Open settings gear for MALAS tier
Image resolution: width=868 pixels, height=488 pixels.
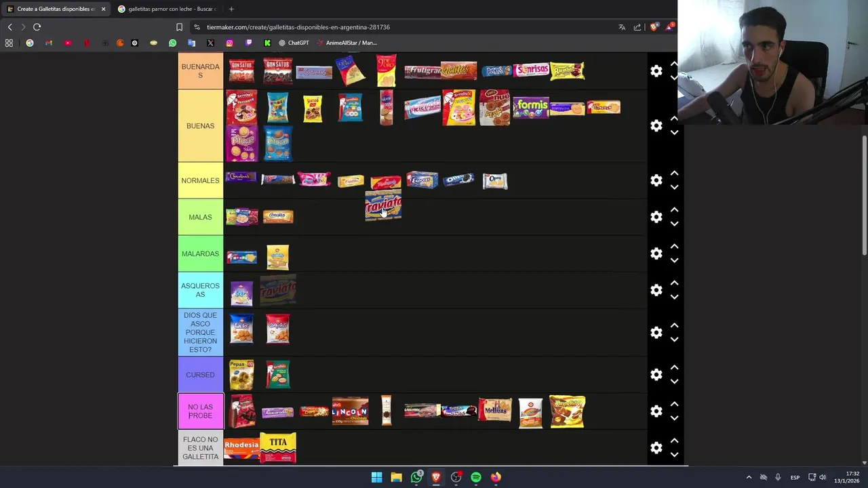click(656, 218)
